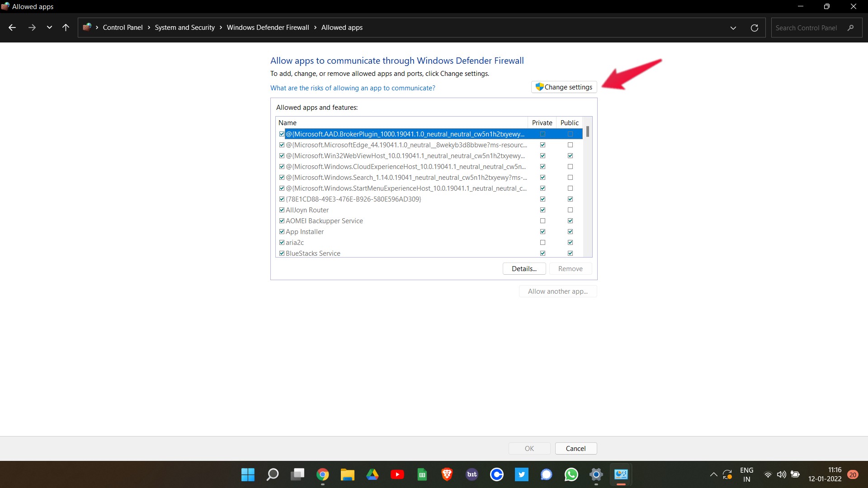Expand the address bar history dropdown
The height and width of the screenshot is (488, 868).
point(733,28)
